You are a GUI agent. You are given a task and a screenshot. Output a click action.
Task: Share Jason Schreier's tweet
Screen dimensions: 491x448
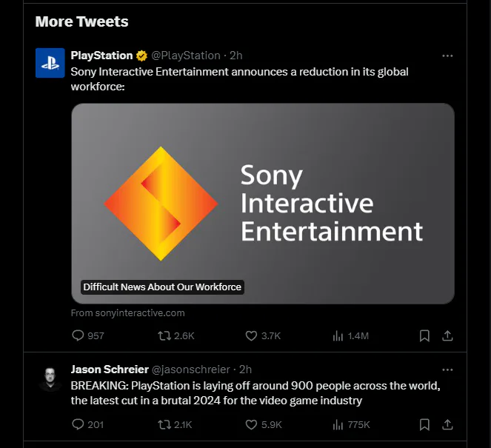pyautogui.click(x=447, y=424)
